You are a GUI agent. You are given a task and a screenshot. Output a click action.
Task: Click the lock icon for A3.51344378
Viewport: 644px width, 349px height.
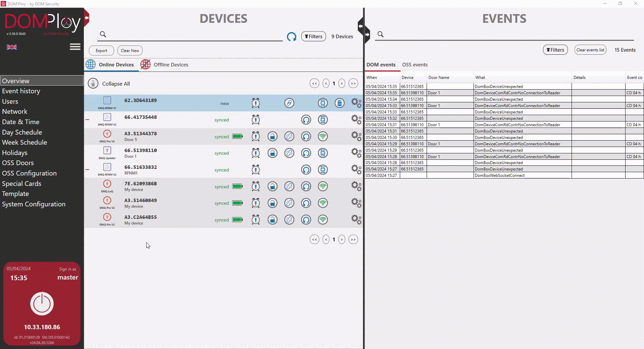tap(272, 137)
